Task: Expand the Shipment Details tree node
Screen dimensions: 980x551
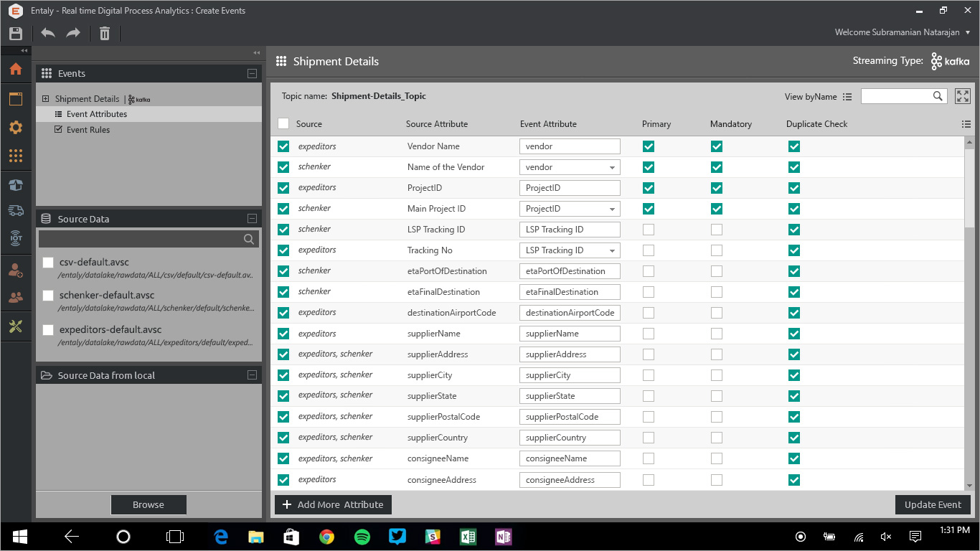Action: tap(46, 99)
